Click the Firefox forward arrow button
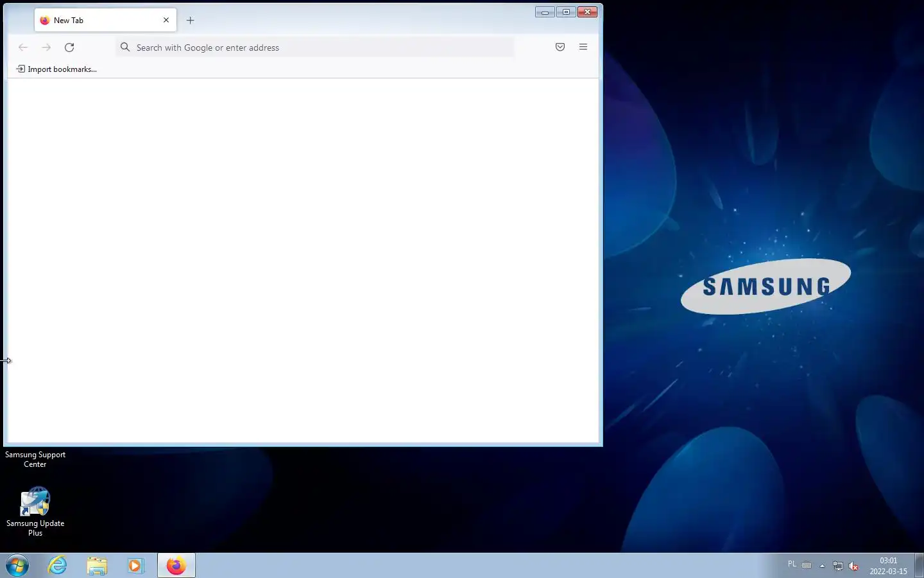Image resolution: width=924 pixels, height=578 pixels. pyautogui.click(x=46, y=47)
